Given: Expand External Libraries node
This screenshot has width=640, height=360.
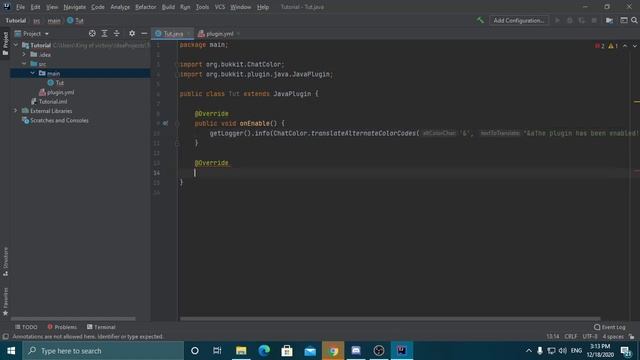Looking at the screenshot, I should pos(16,111).
